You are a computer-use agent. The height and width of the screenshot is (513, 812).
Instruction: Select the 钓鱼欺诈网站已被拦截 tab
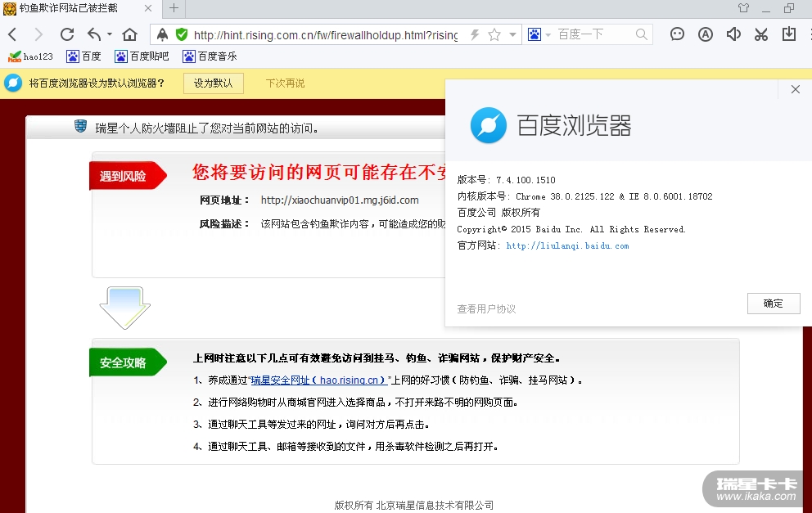tap(69, 8)
